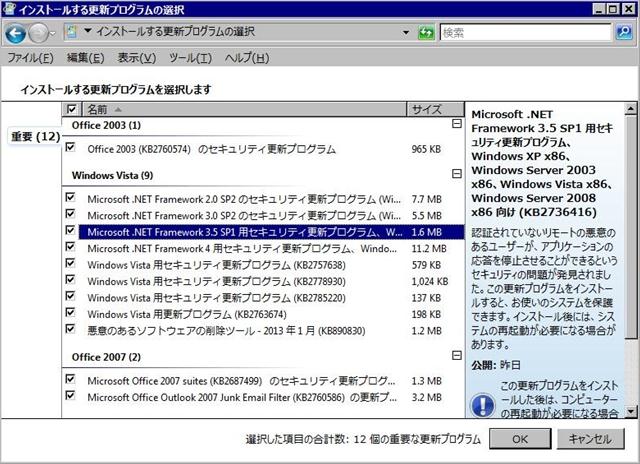The width and height of the screenshot is (640, 464).
Task: Sort by the 名前 column header
Action: tap(244, 109)
